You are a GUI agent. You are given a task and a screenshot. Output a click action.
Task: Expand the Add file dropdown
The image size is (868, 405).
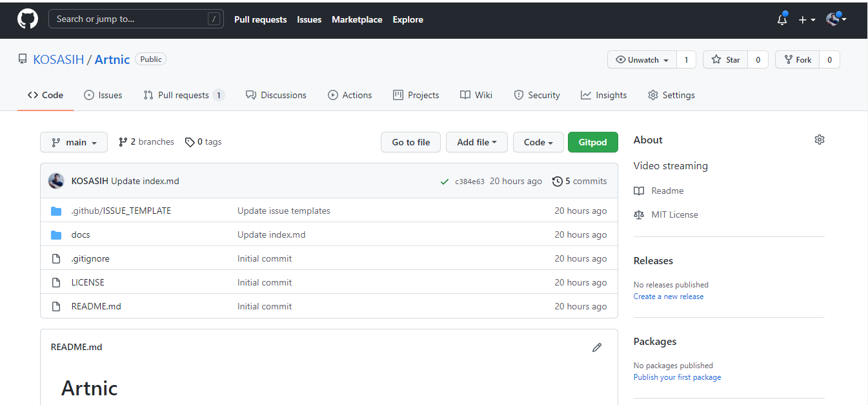[477, 142]
